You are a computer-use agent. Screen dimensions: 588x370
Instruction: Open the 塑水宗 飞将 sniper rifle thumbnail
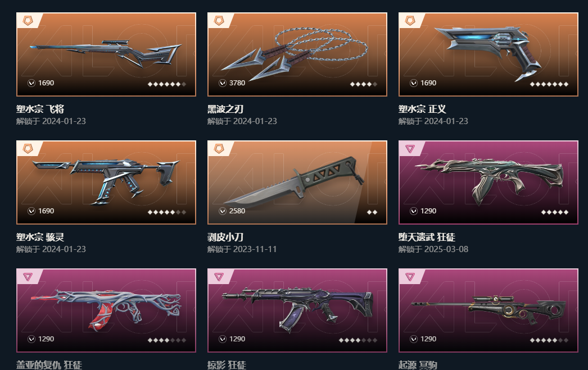coord(106,54)
